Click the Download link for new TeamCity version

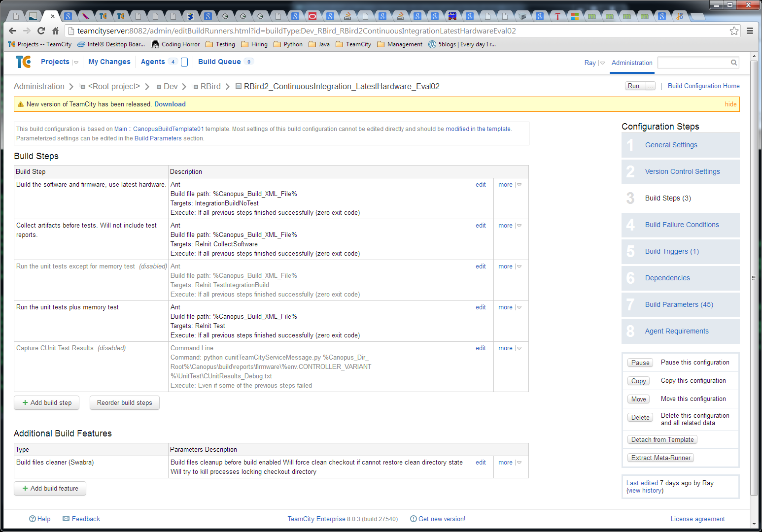click(170, 104)
